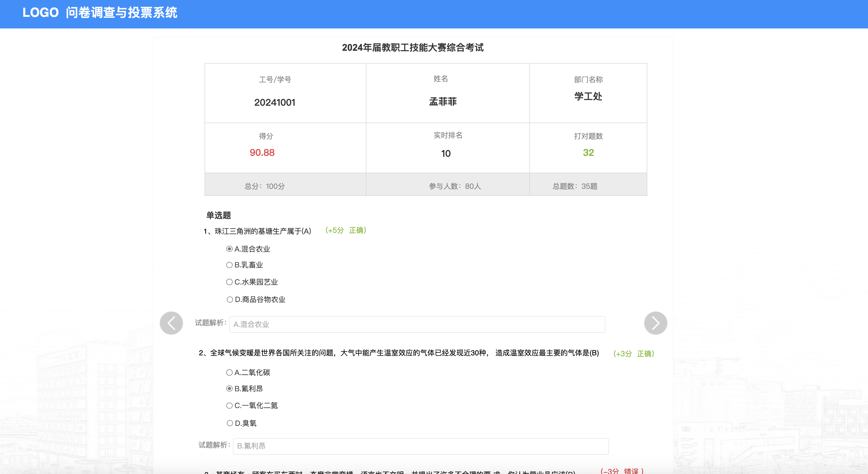This screenshot has height=474, width=868.
Task: Select option A.二氧化碳 radio button
Action: 229,372
